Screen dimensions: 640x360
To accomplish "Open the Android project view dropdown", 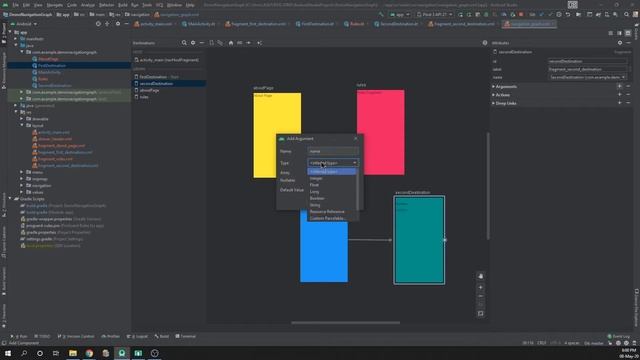I will click(x=24, y=24).
